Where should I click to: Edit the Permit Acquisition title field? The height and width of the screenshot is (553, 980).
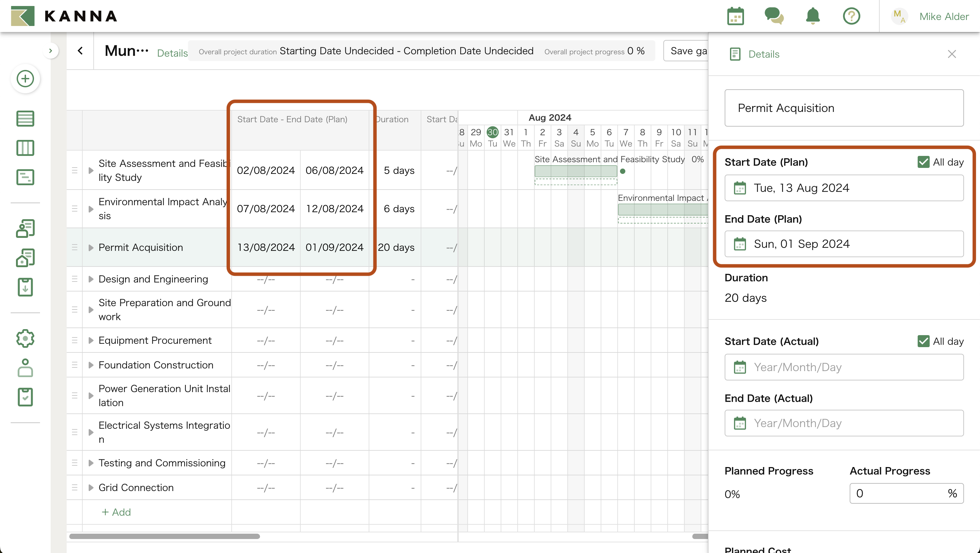coord(844,108)
